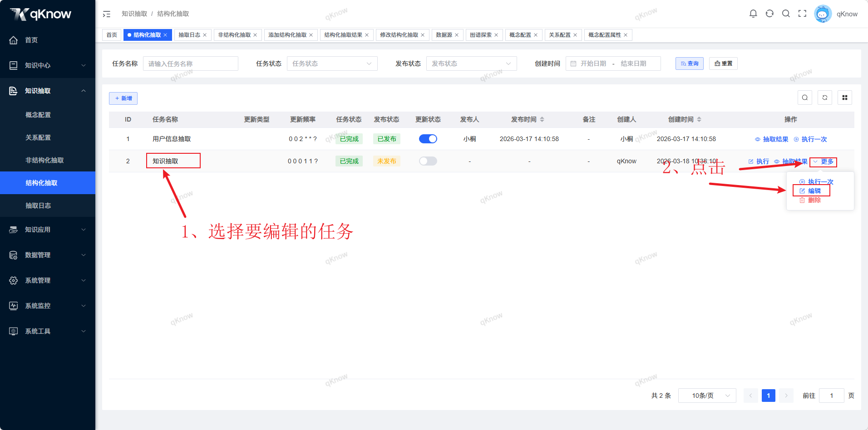868x430 pixels.
Task: Expand the 系统监控 sidebar menu
Action: tap(48, 306)
